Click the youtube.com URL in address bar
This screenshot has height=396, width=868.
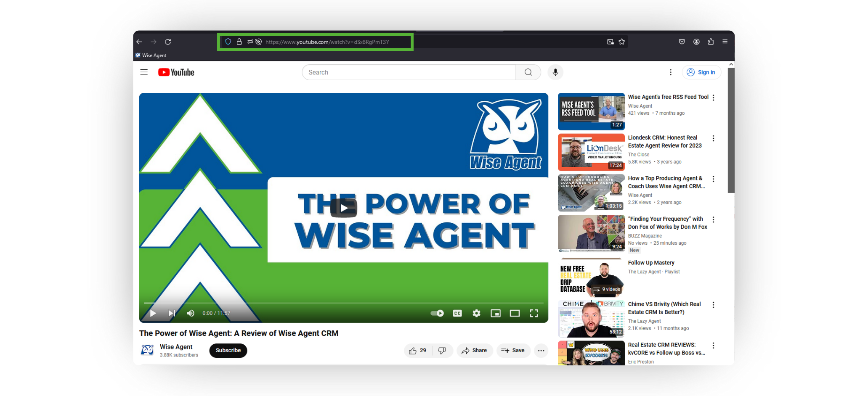click(x=327, y=42)
